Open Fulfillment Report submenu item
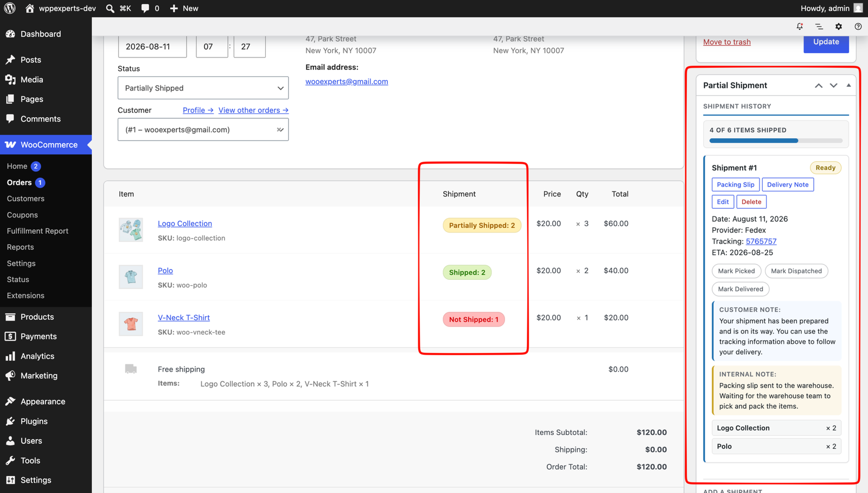This screenshot has width=868, height=493. [37, 231]
